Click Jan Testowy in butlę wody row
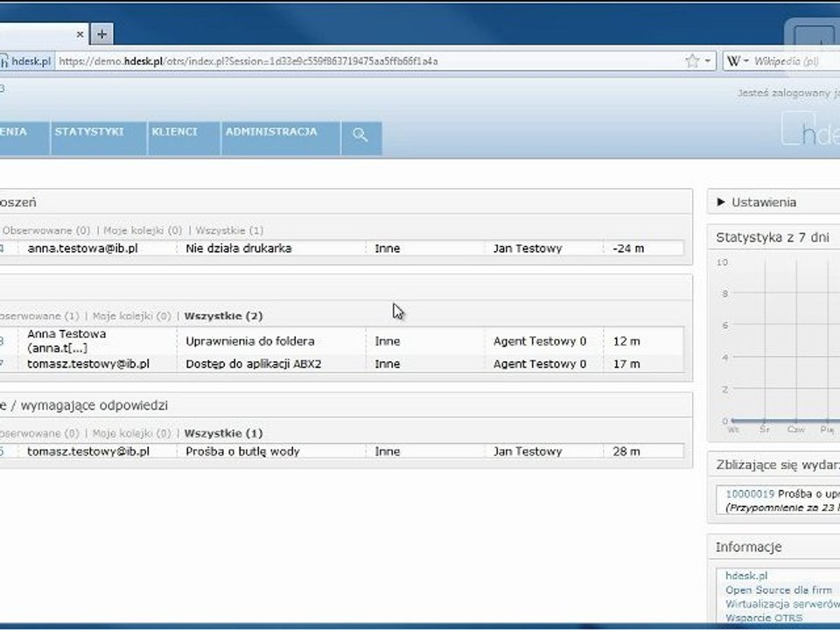This screenshot has height=630, width=840. (x=528, y=451)
